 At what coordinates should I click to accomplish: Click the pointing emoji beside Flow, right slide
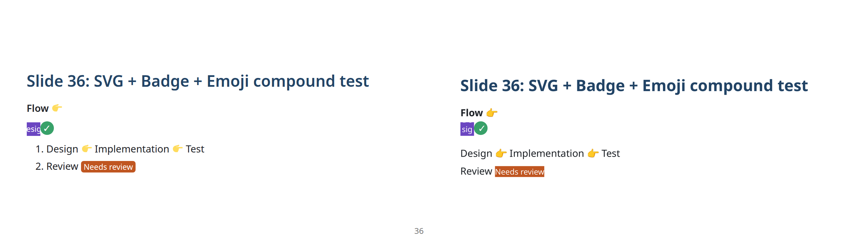[491, 113]
